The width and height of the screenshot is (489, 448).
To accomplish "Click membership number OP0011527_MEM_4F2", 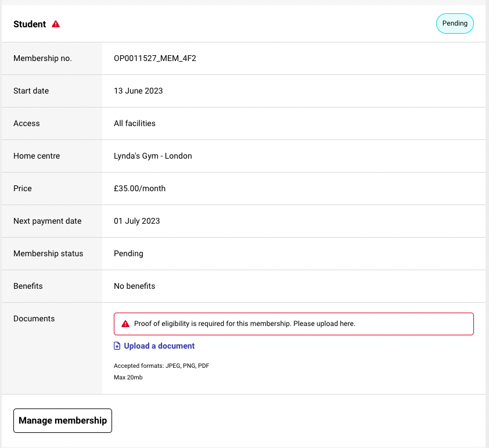I will pos(155,58).
